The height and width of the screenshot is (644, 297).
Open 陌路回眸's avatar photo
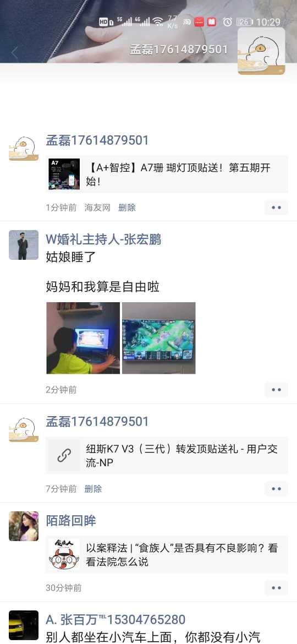(x=24, y=526)
